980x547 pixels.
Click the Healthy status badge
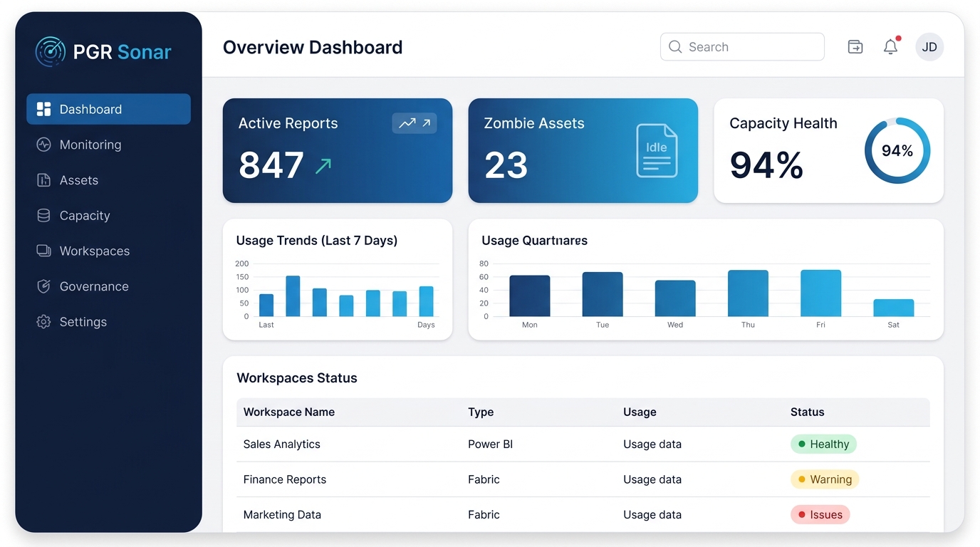click(x=823, y=444)
